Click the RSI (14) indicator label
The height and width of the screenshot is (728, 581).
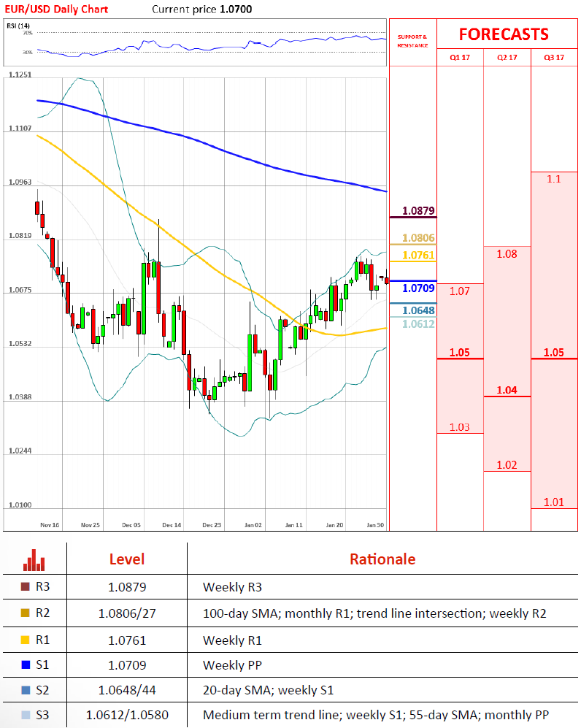[18, 26]
